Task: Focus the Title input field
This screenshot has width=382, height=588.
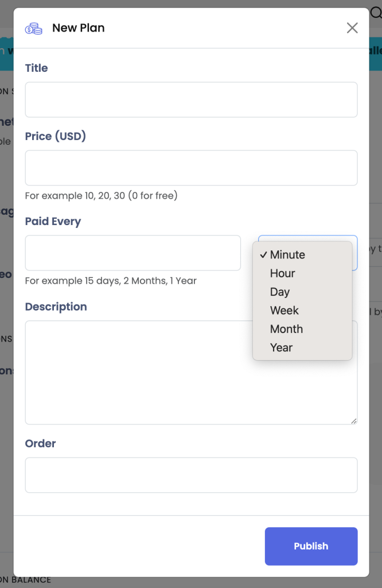Action: pyautogui.click(x=192, y=100)
